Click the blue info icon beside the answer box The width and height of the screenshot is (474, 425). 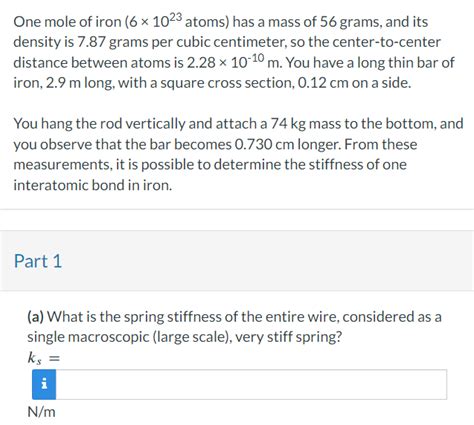pyautogui.click(x=44, y=384)
